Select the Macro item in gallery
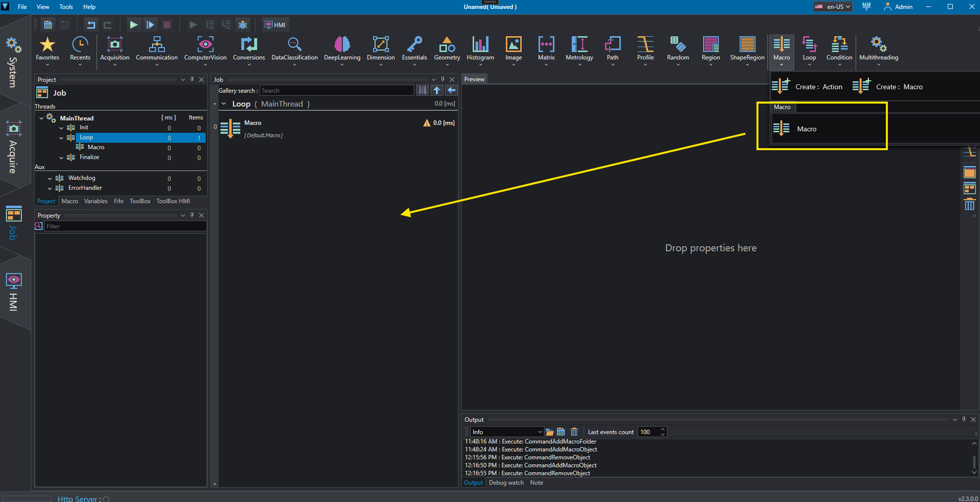This screenshot has width=980, height=502. 807,129
